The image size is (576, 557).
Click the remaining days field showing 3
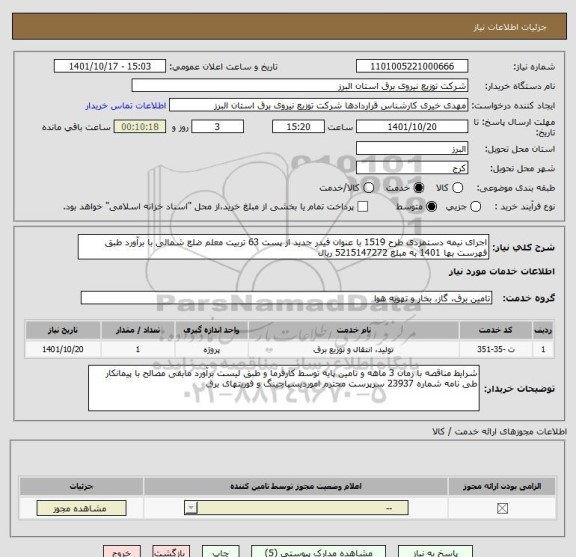click(x=217, y=127)
